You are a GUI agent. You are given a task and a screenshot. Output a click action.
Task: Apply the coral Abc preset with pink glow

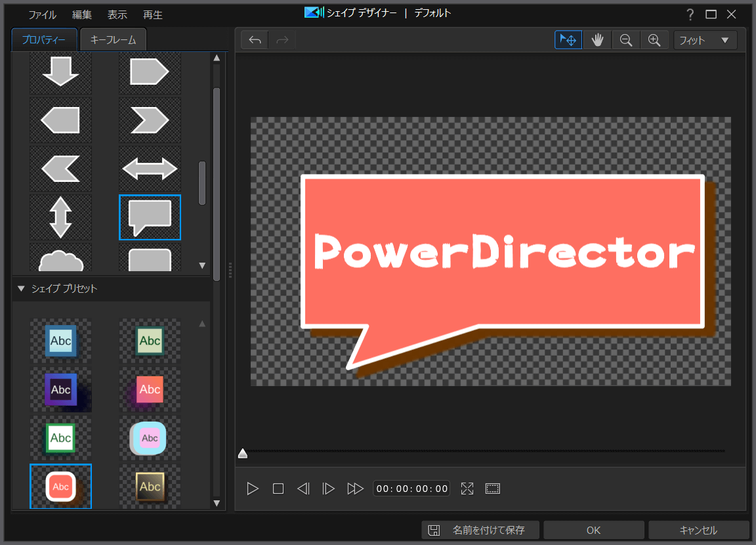150,389
